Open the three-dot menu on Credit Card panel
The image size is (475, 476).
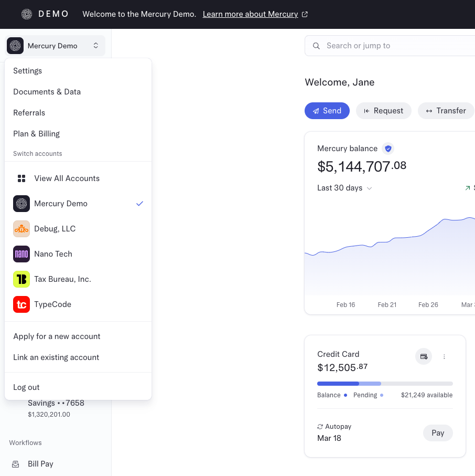click(444, 357)
